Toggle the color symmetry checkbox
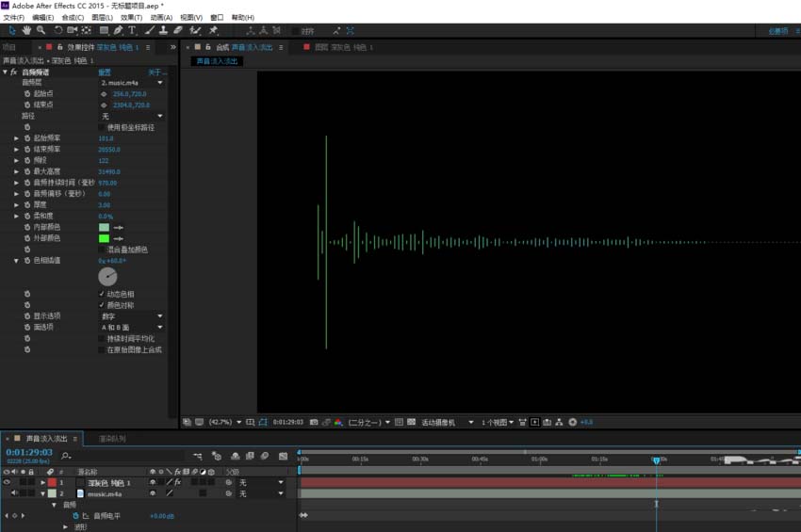 click(x=102, y=305)
